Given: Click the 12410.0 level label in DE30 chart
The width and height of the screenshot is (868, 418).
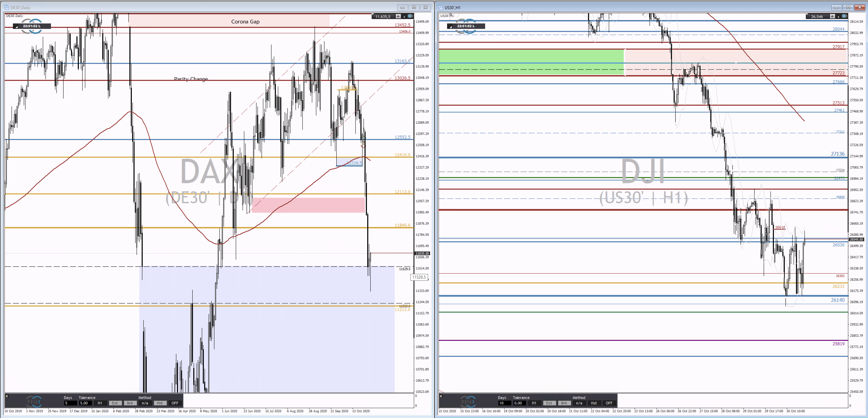Looking at the screenshot, I should [403, 155].
